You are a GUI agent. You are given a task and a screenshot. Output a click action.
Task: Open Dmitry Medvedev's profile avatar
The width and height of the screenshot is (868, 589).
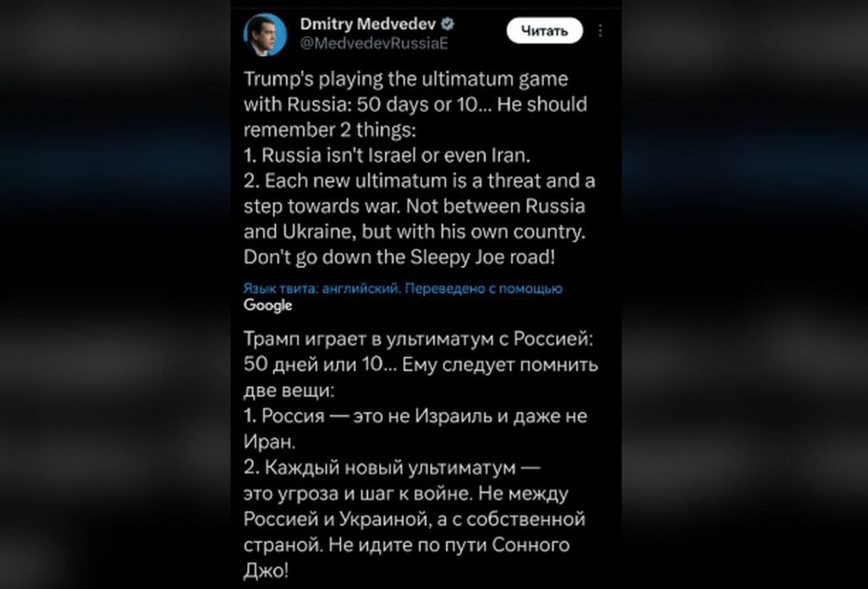pyautogui.click(x=264, y=35)
